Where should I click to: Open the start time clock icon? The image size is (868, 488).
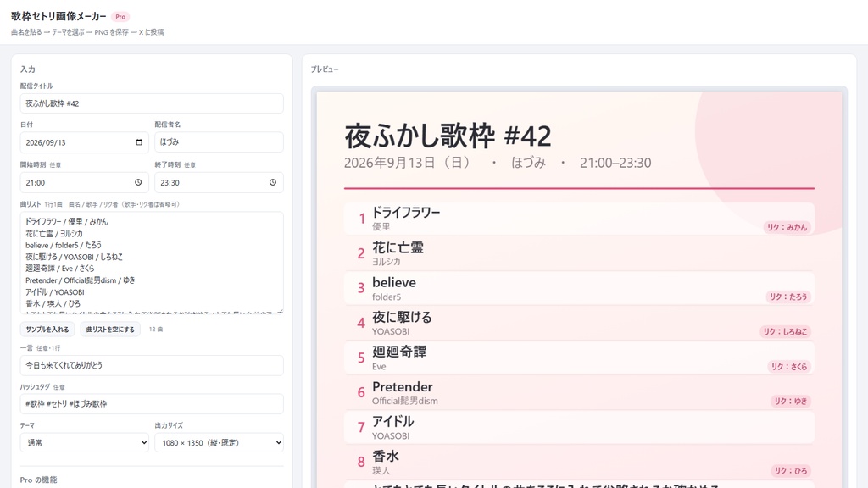138,182
